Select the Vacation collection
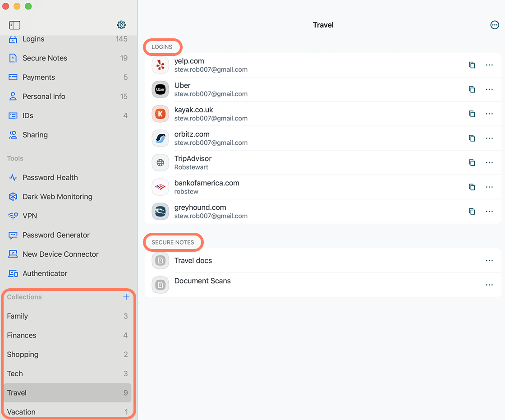505x420 pixels. [68, 411]
